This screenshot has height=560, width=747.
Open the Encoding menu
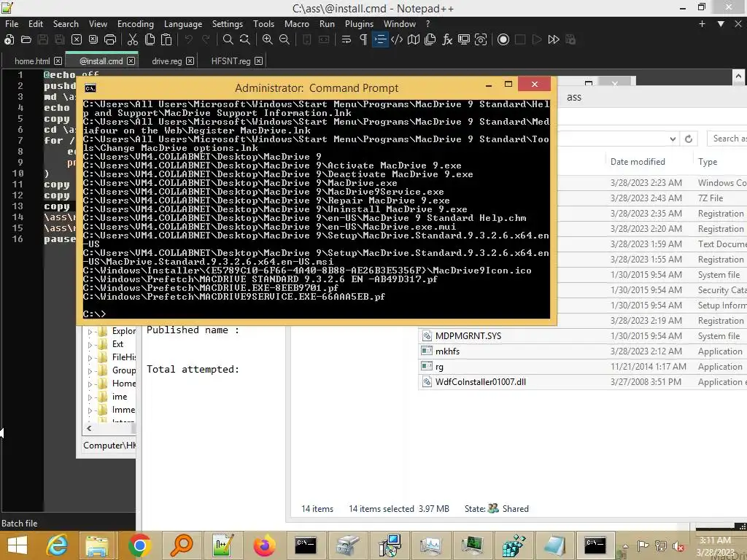135,24
